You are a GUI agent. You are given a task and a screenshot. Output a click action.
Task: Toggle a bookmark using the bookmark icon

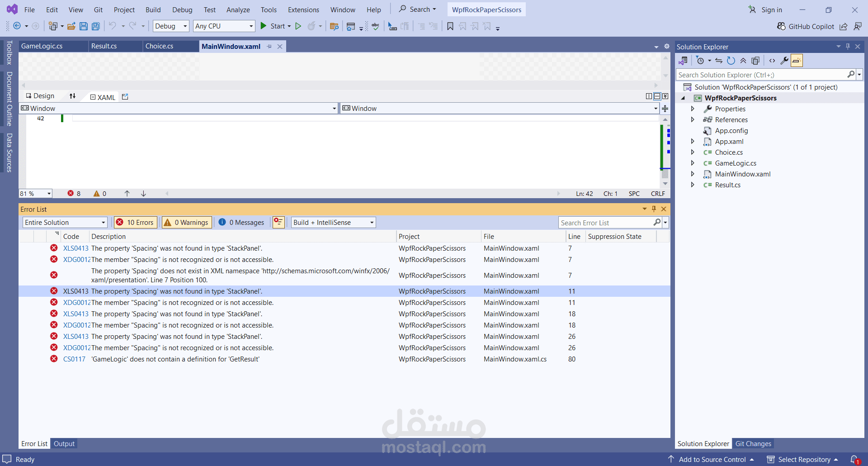pyautogui.click(x=450, y=26)
